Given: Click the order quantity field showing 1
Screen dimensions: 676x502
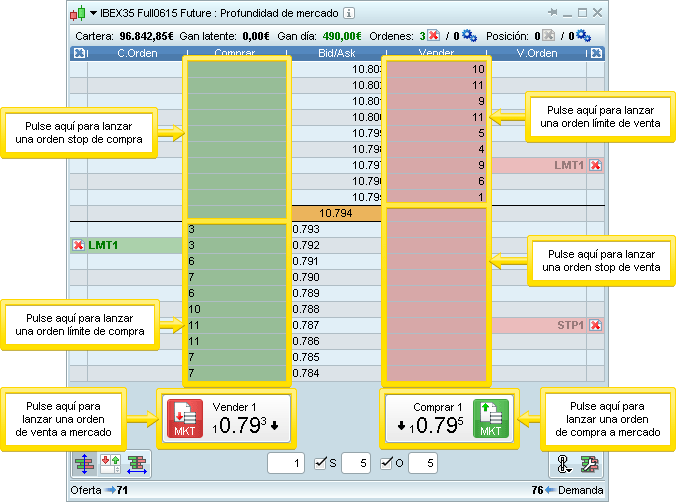Looking at the screenshot, I should coord(286,463).
